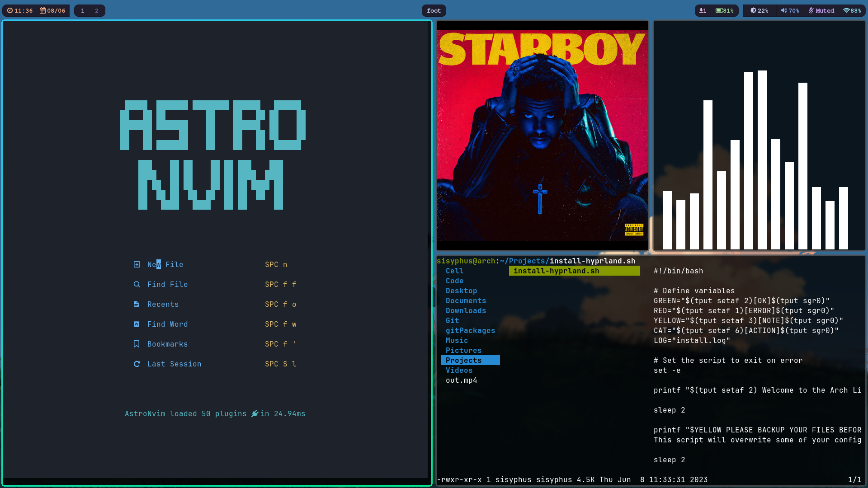Open the gitPackages directory entry
The image size is (868, 488).
(470, 330)
